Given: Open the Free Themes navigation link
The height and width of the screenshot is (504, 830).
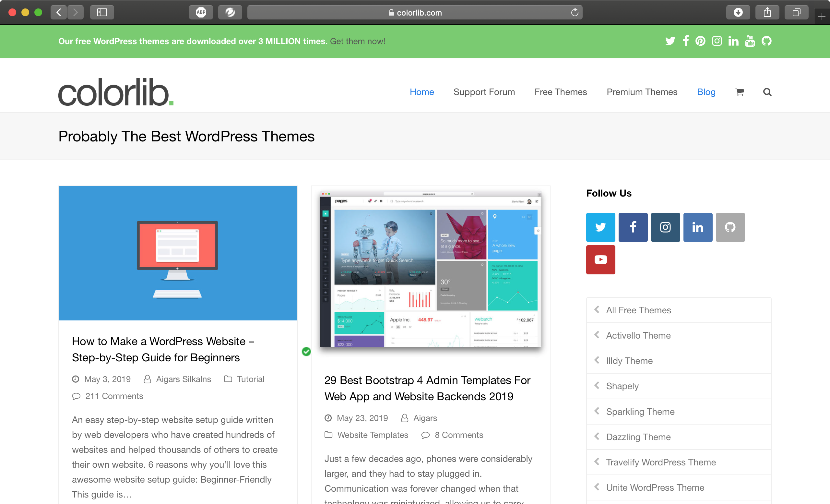Looking at the screenshot, I should tap(561, 92).
